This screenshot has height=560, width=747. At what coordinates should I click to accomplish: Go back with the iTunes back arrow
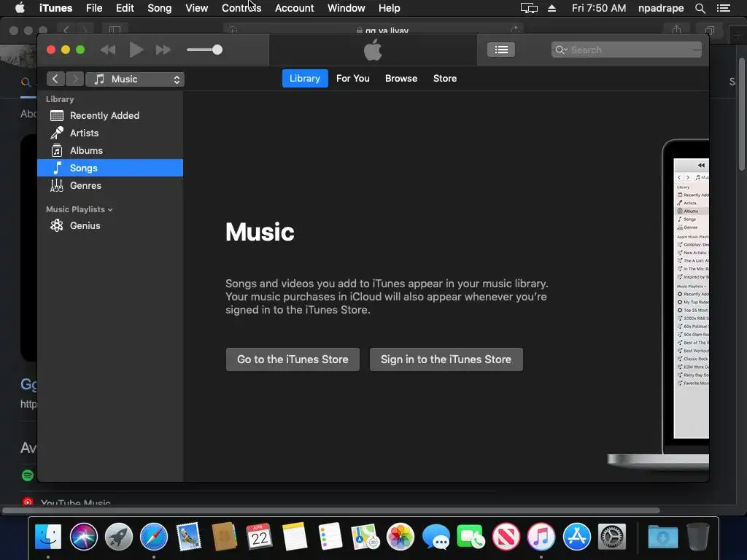coord(55,79)
